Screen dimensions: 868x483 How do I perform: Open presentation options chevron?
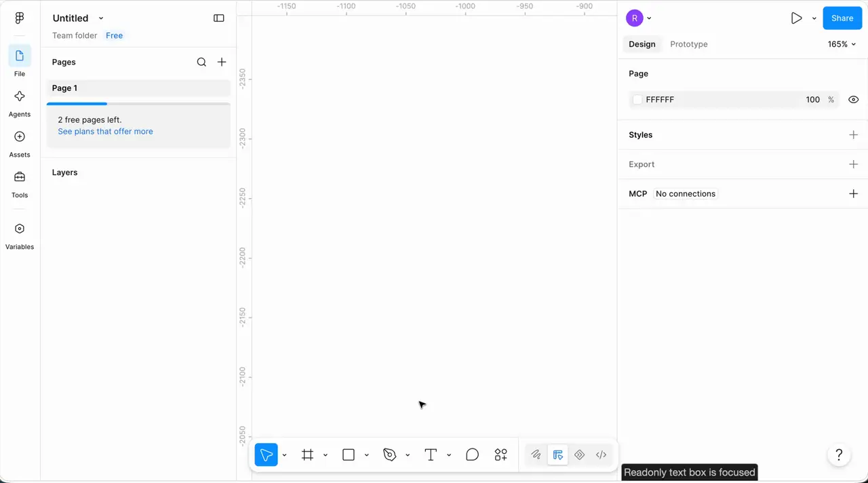click(814, 19)
